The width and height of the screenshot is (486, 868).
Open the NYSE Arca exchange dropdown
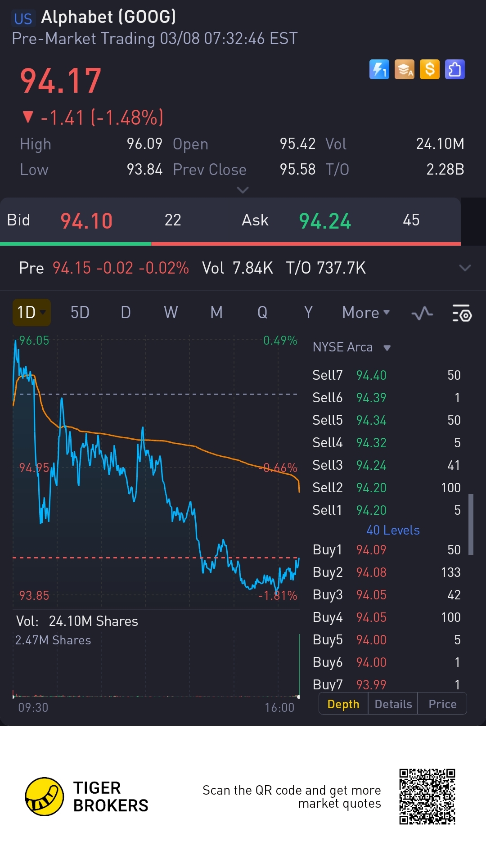pyautogui.click(x=351, y=347)
